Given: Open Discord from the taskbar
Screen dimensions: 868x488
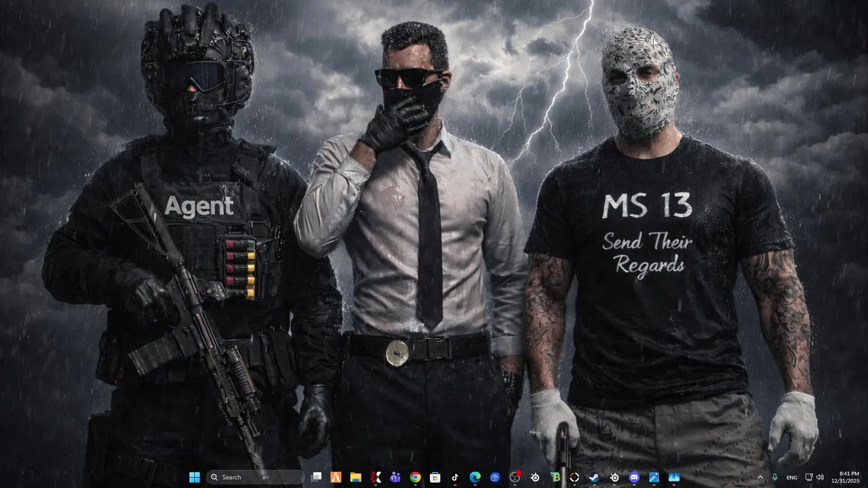Looking at the screenshot, I should (634, 477).
